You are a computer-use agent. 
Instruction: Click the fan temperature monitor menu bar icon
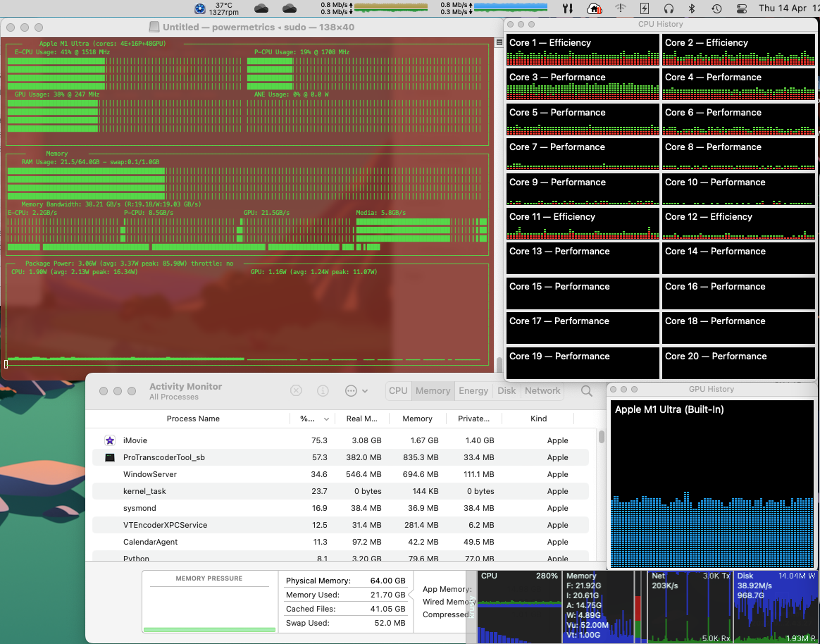tap(199, 8)
